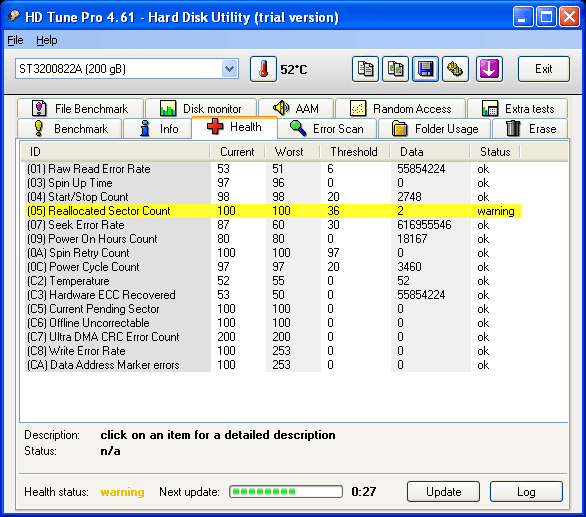The width and height of the screenshot is (586, 517).
Task: Click the Worst column header
Action: click(x=292, y=152)
